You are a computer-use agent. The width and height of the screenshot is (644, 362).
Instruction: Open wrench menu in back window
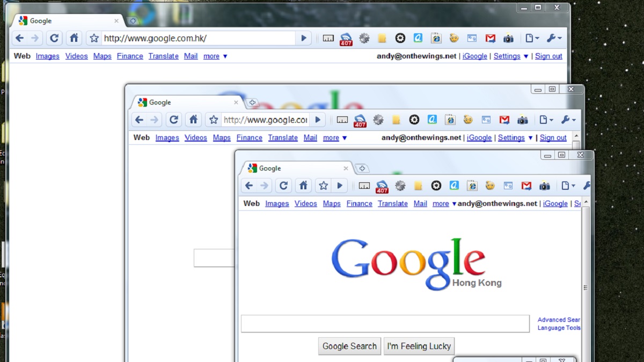pos(554,38)
